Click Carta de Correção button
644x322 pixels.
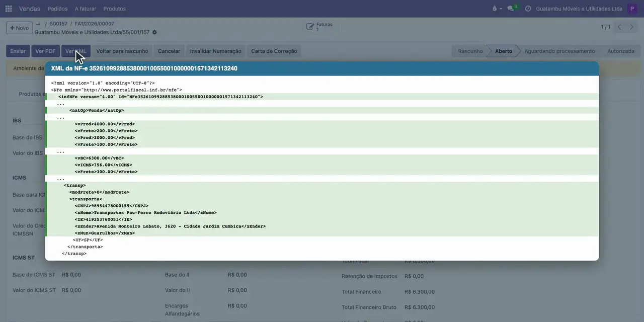click(x=274, y=51)
